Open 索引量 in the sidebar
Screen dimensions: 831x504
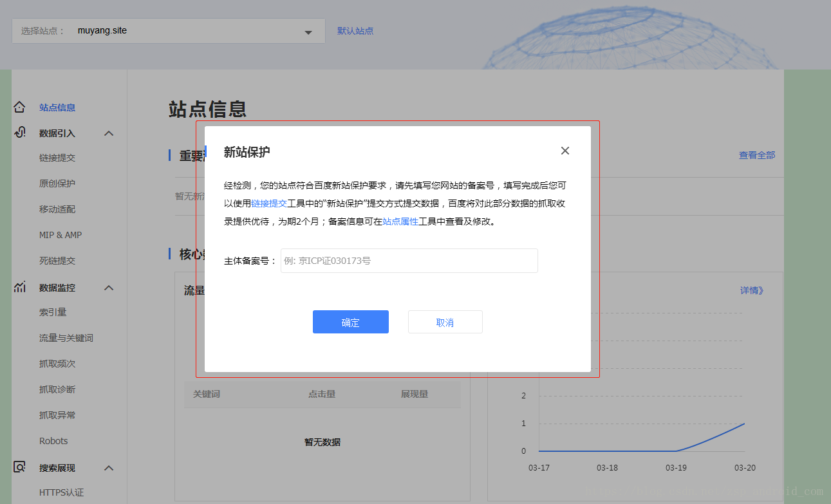[x=53, y=312]
